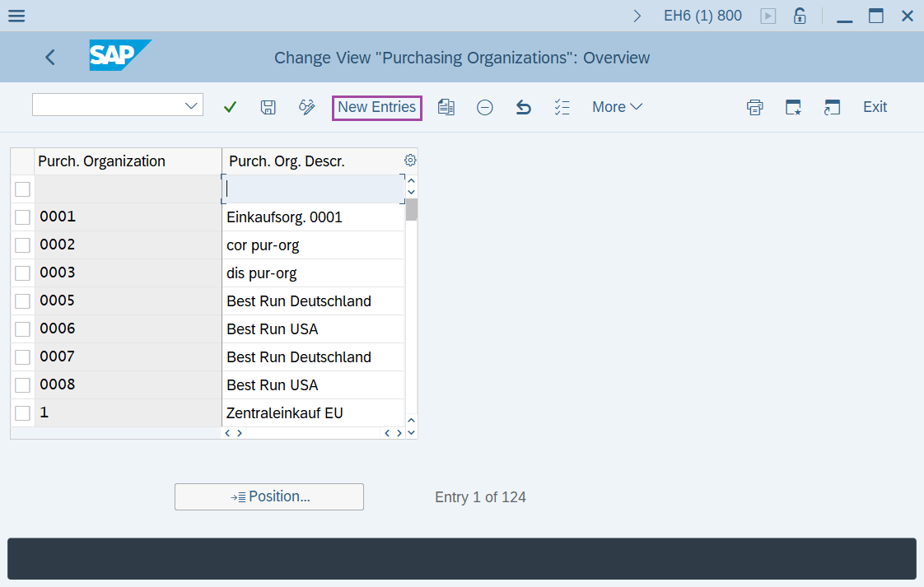Open the table settings gear menu
Viewport: 924px width, 587px height.
click(x=409, y=160)
